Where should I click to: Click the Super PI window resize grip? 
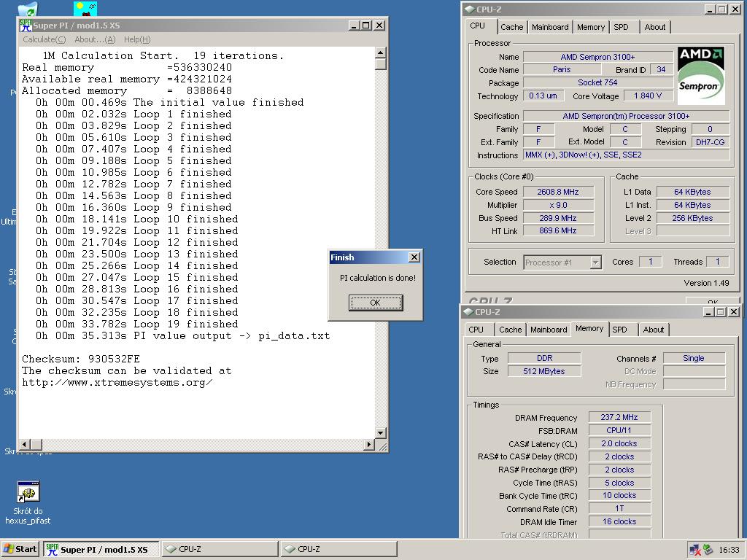[x=382, y=446]
